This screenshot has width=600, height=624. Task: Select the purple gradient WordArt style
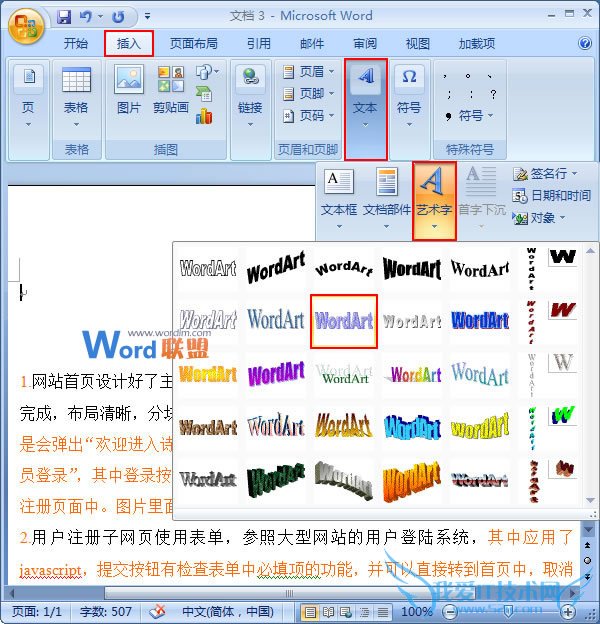tap(344, 321)
